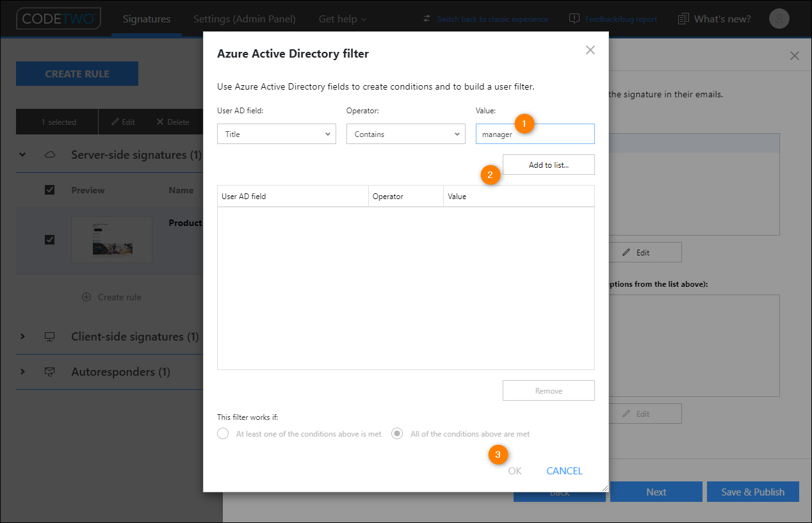Click CANCEL in the filter dialog
Viewport: 812px width, 523px height.
564,471
